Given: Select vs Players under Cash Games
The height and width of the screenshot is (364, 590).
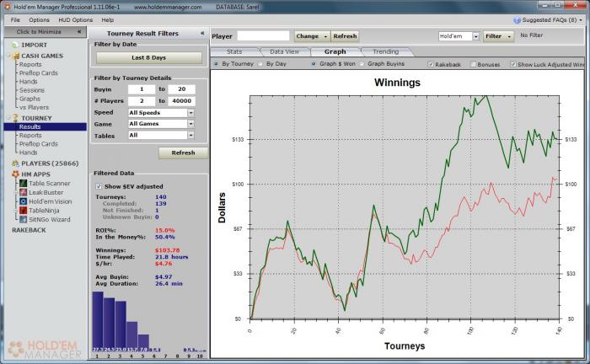Looking at the screenshot, I should [x=35, y=108].
